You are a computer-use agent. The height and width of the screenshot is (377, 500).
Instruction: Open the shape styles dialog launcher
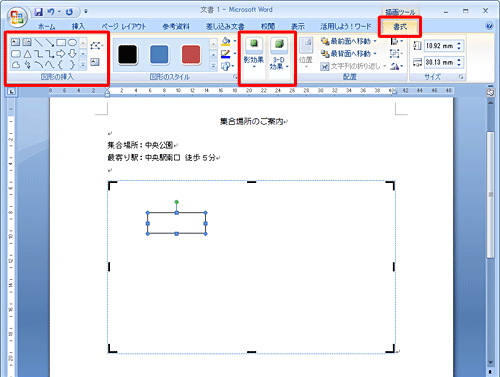point(235,77)
